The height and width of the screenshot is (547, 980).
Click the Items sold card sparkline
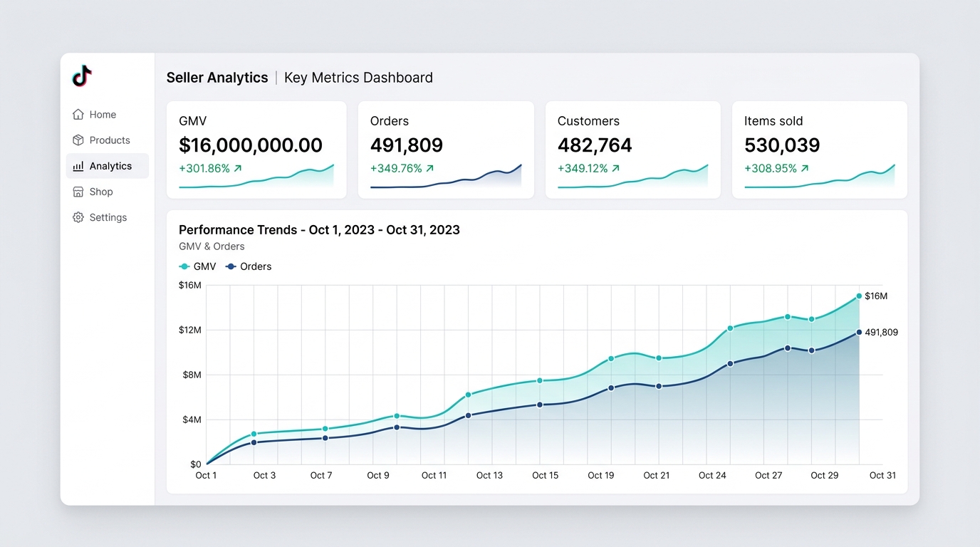click(x=820, y=177)
